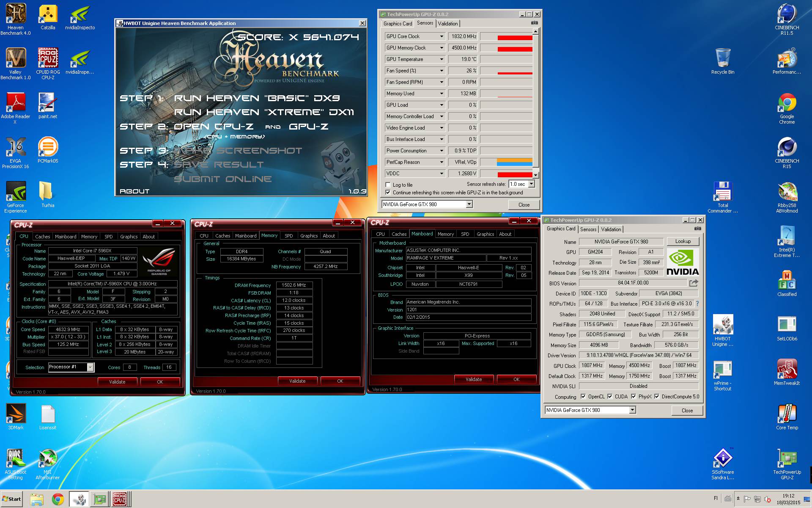This screenshot has width=812, height=508.
Task: Click Windows Start button
Action: [11, 499]
